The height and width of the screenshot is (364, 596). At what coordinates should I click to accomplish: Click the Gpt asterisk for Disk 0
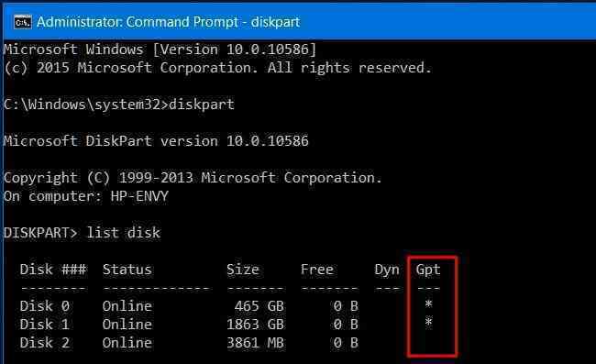428,303
